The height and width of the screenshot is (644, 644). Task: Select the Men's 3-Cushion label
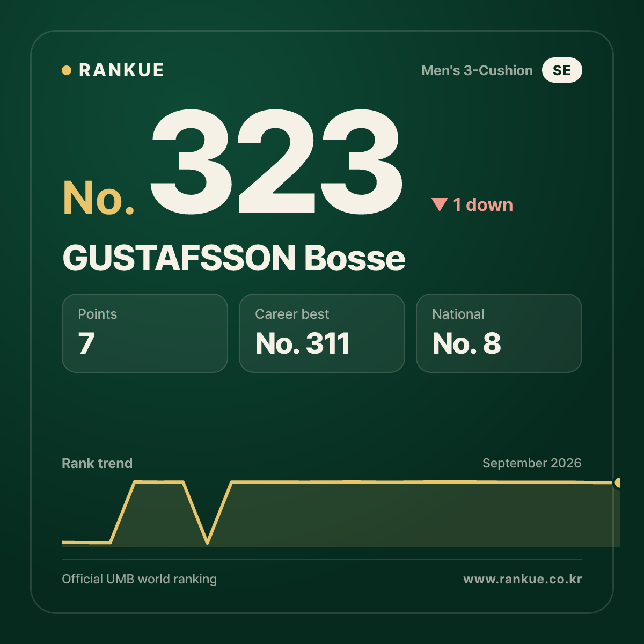(477, 70)
